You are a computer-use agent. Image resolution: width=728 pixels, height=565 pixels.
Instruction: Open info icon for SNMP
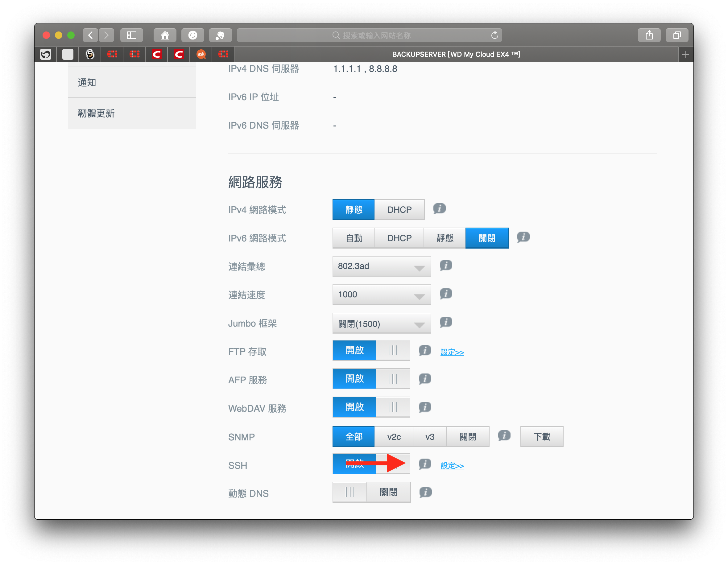504,436
